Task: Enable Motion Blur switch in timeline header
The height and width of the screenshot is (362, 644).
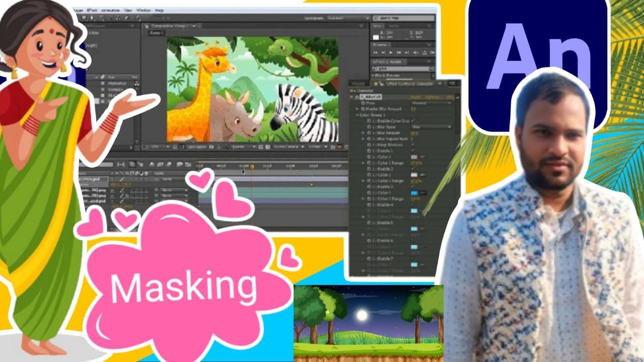Action: click(169, 164)
